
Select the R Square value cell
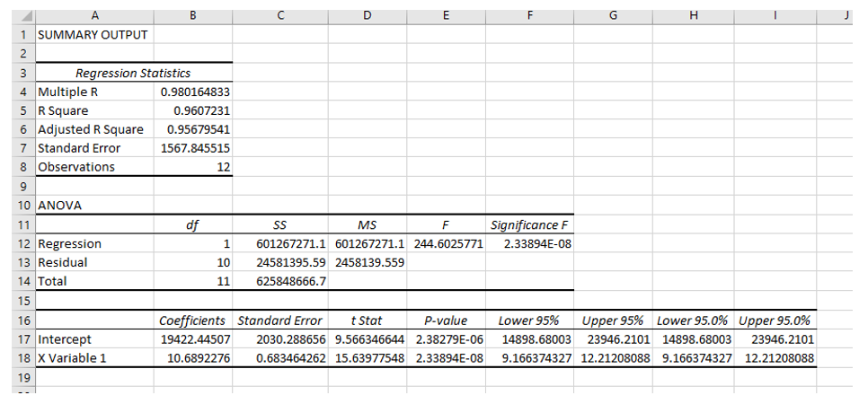point(194,110)
